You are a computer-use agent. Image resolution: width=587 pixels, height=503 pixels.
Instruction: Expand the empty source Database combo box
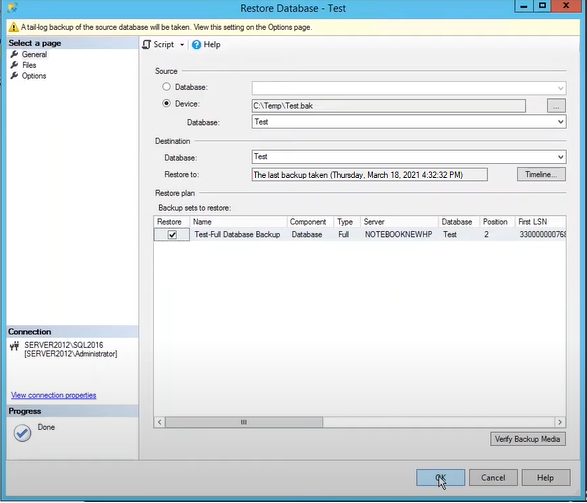[x=560, y=88]
